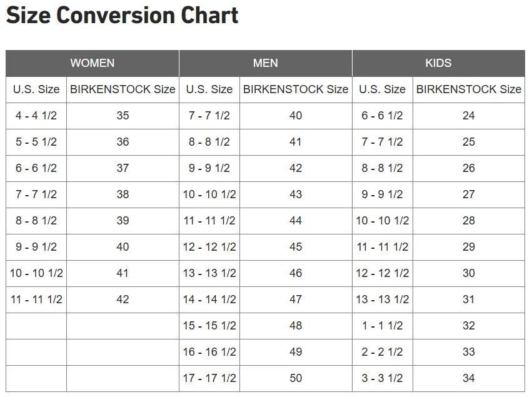Image resolution: width=532 pixels, height=397 pixels.
Task: Select the MEN column header
Action: (265, 63)
